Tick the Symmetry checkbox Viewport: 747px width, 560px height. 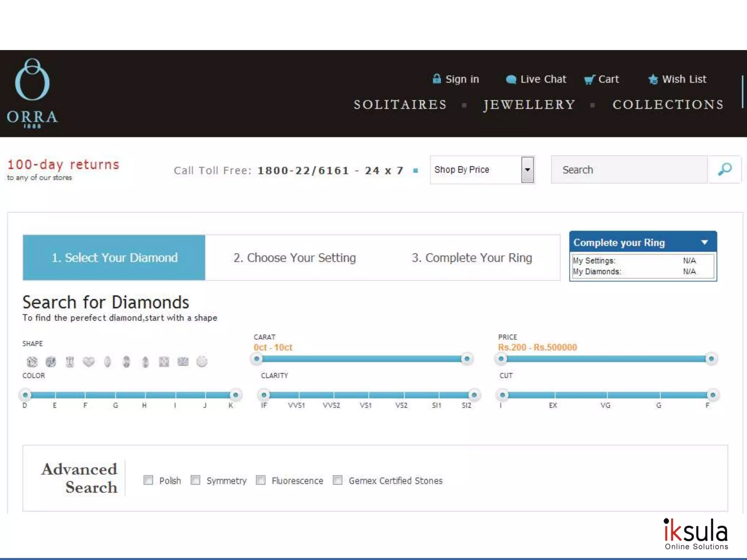click(x=196, y=480)
